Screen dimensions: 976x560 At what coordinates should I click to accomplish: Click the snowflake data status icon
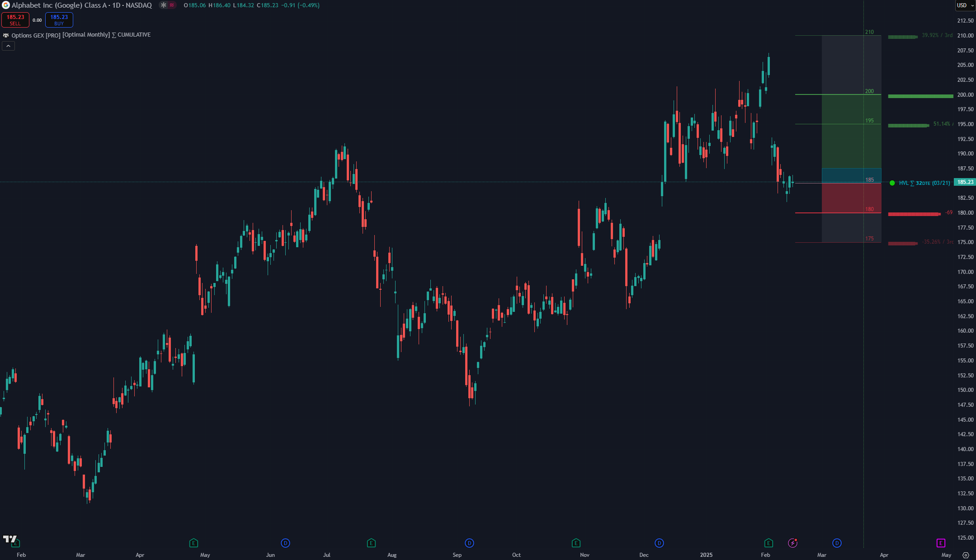click(x=164, y=5)
